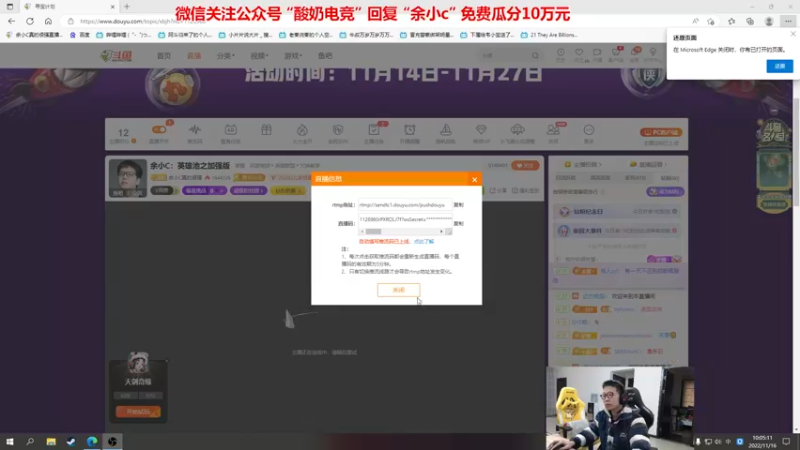Viewport: 800px width, 450px height.
Task: Open the Baidu bookmark
Action: point(80,35)
